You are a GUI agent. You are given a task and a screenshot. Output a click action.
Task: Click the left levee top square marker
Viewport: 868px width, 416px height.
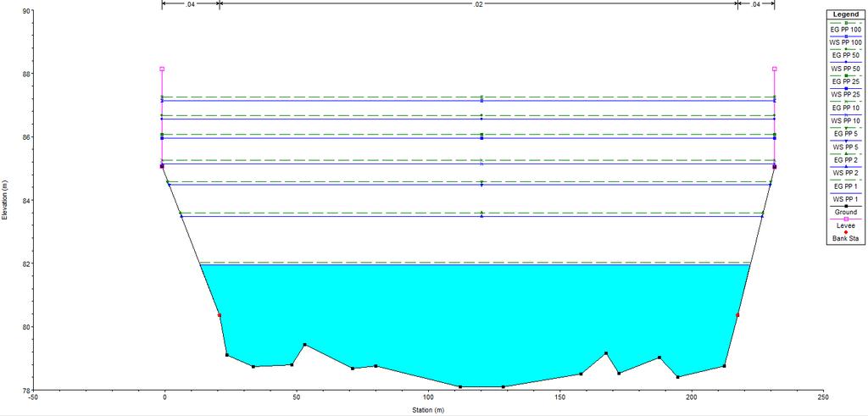[162, 69]
